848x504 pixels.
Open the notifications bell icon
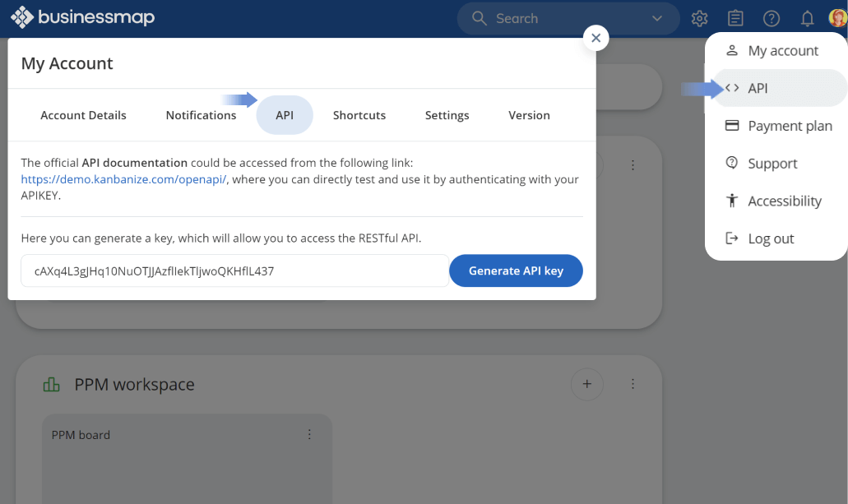coord(807,18)
